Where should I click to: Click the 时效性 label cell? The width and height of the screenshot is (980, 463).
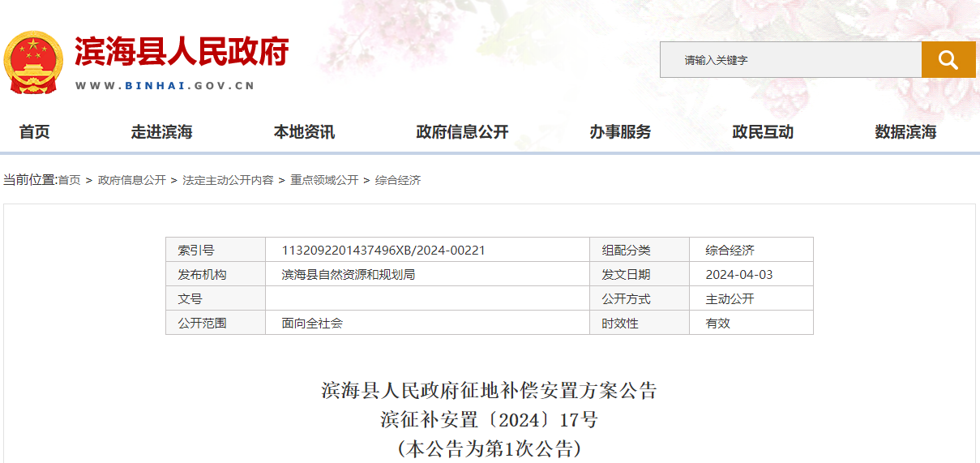click(640, 323)
